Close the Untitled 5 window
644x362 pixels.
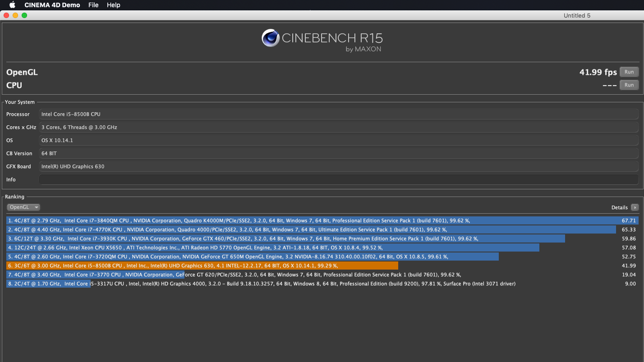pos(6,15)
